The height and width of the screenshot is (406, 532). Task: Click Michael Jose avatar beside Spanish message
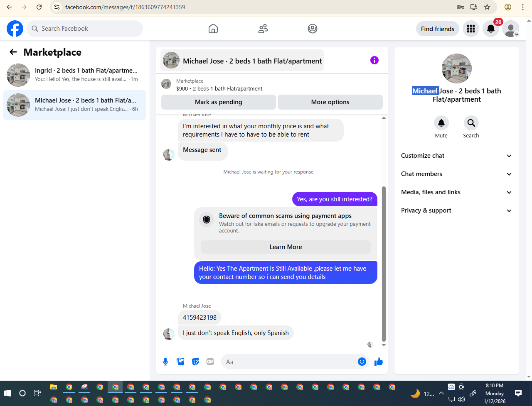(169, 334)
